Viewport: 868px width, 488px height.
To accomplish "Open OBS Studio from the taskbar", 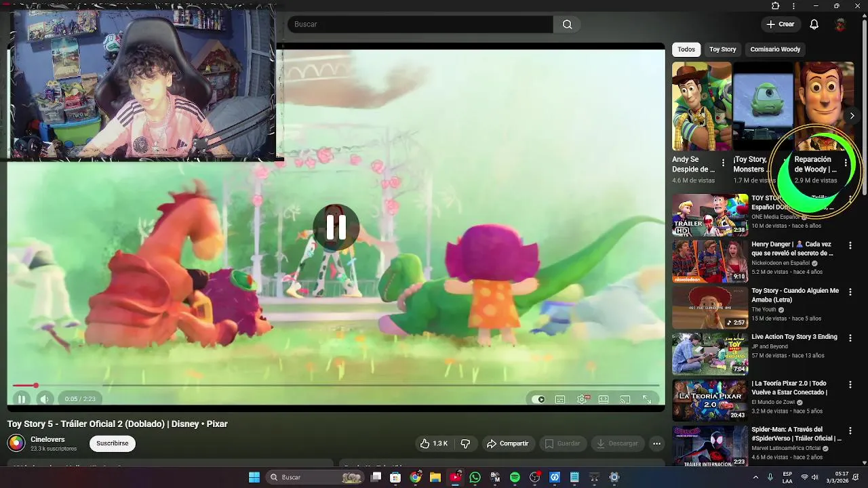I will [534, 477].
